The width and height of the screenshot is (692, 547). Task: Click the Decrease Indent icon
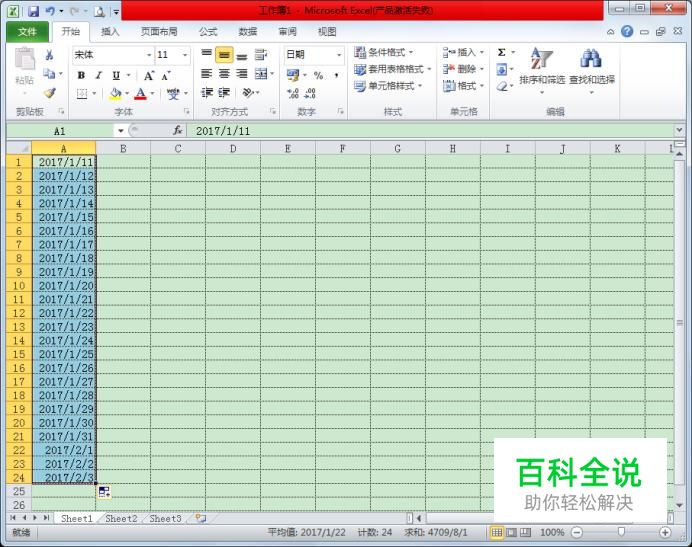[x=207, y=93]
